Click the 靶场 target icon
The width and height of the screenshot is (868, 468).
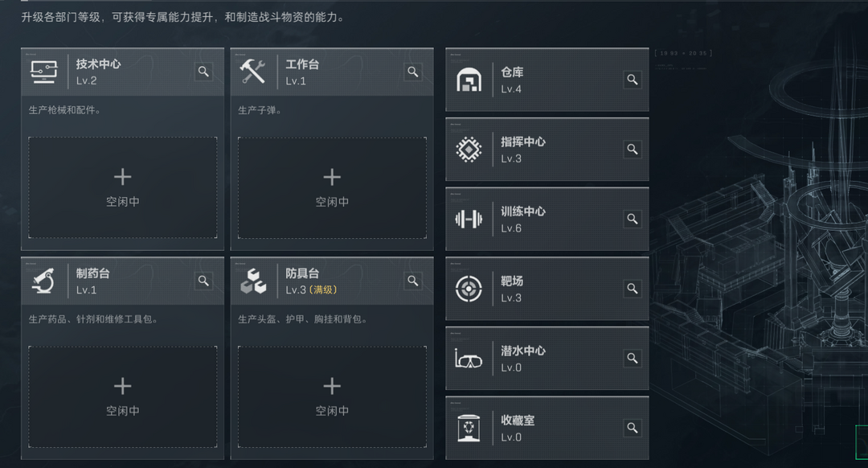469,289
